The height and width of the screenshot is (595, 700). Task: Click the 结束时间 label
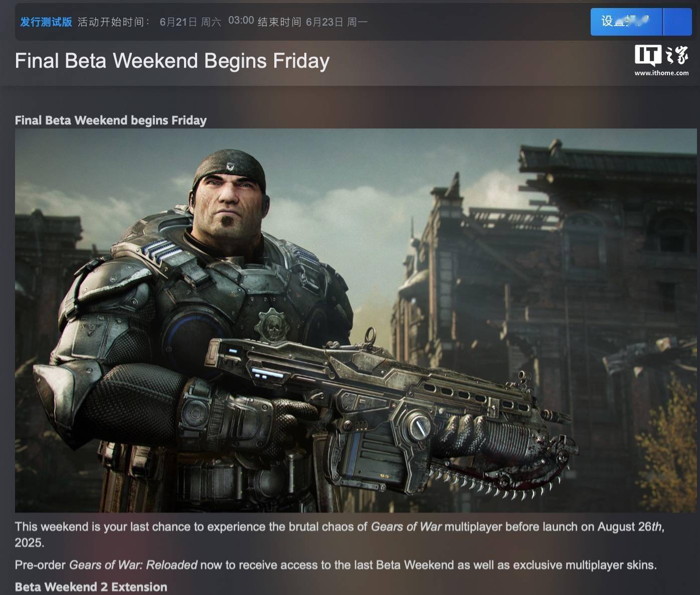coord(279,22)
